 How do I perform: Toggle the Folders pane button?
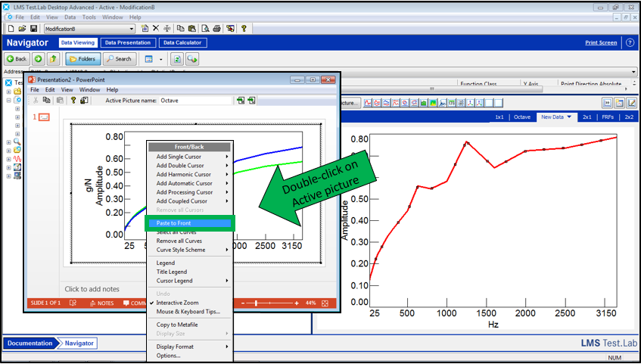tap(82, 59)
